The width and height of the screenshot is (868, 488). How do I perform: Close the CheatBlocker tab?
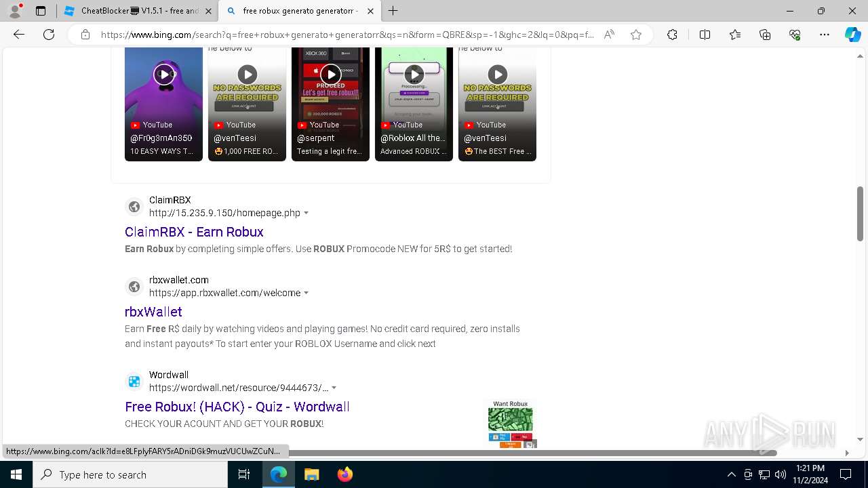click(x=208, y=11)
